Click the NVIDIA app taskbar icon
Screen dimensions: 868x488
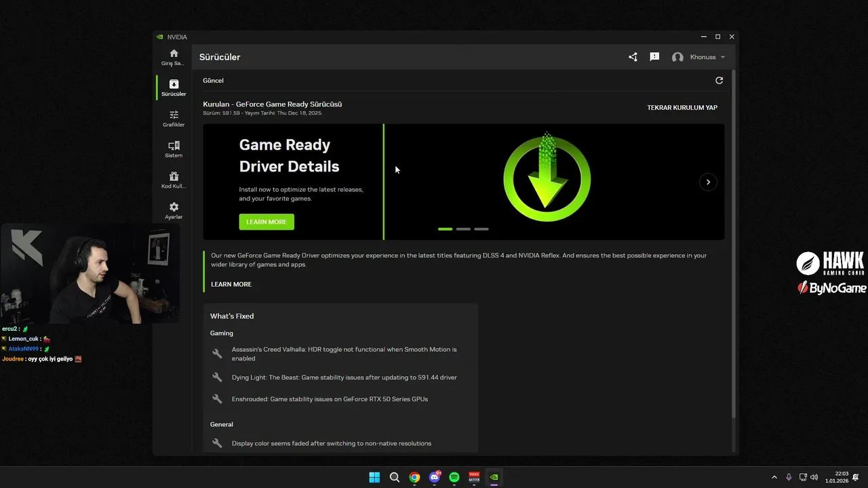(494, 477)
